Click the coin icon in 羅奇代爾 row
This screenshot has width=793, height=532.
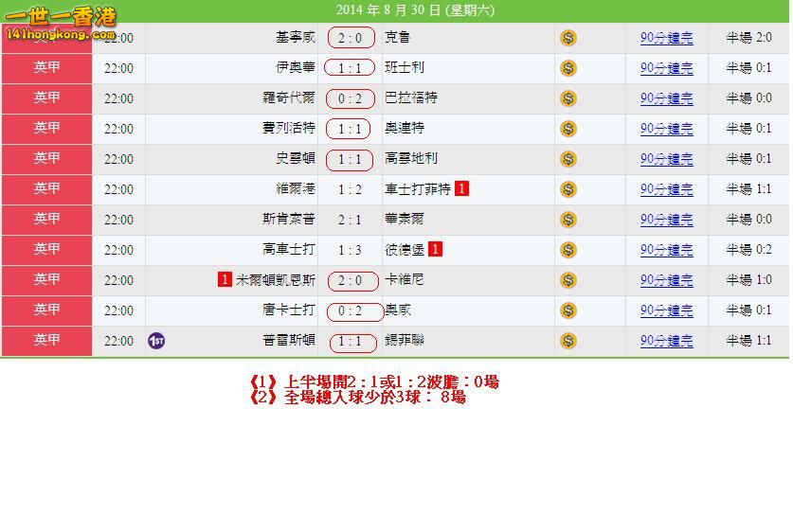coord(568,98)
